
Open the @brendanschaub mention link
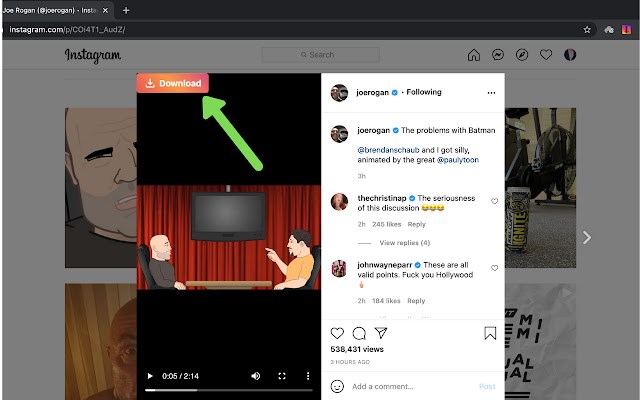[388, 150]
